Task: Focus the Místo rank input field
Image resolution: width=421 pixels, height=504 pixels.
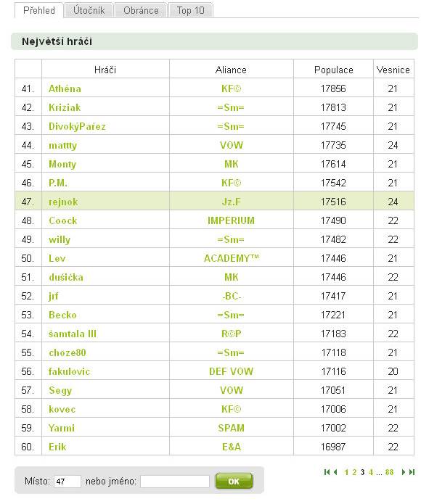Action: click(68, 482)
